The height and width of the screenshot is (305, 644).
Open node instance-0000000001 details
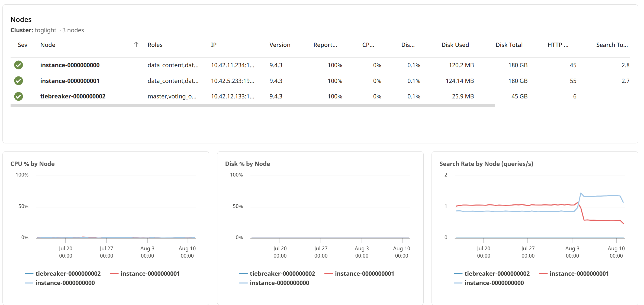pyautogui.click(x=70, y=81)
